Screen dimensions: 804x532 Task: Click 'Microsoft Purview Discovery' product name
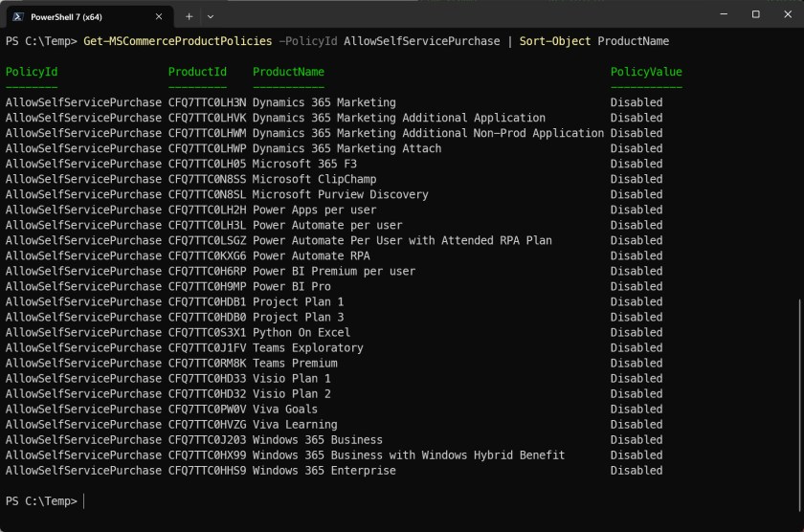(x=341, y=195)
